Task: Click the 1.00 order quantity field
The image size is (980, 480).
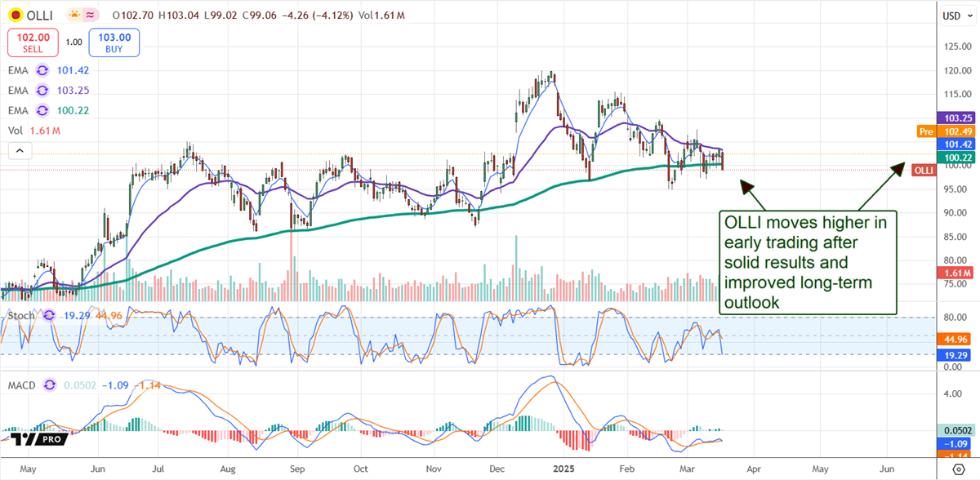Action: pos(73,42)
